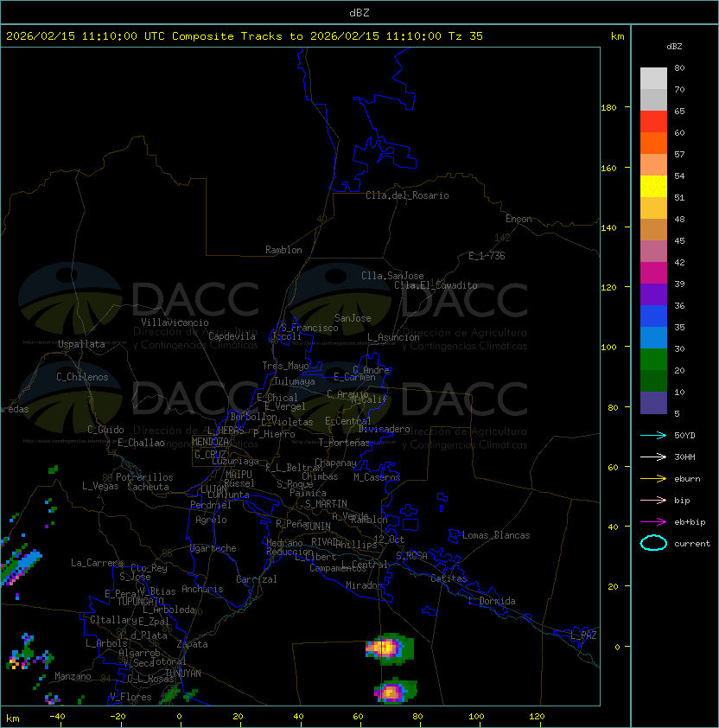
Task: Click the km unit label at the top right
Action: [x=617, y=36]
